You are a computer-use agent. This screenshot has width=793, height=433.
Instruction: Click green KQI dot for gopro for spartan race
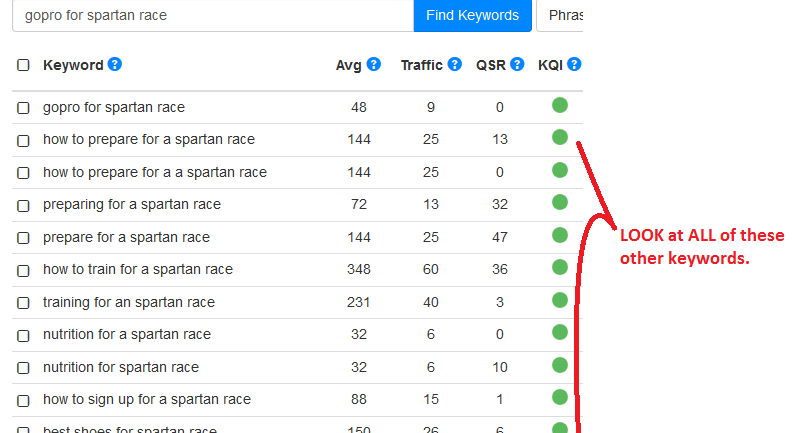click(560, 105)
